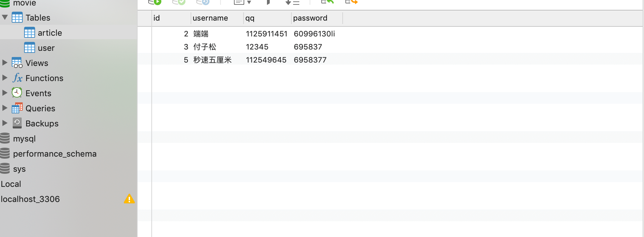Click the qq cell with value 1125911451
Viewport: 644px width, 237px height.
[x=266, y=34]
